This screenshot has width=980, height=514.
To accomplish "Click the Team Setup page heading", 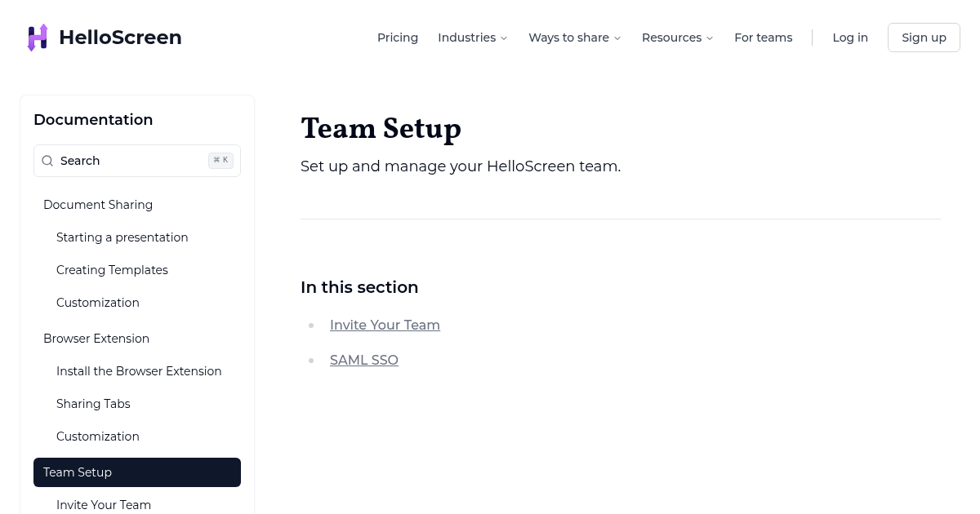I will pyautogui.click(x=381, y=129).
